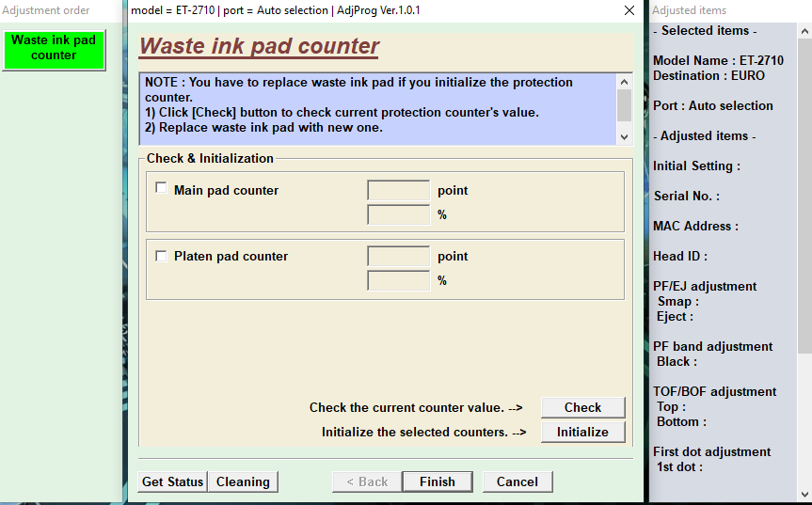Click Platen pad counter point field
This screenshot has height=505, width=812.
[398, 256]
